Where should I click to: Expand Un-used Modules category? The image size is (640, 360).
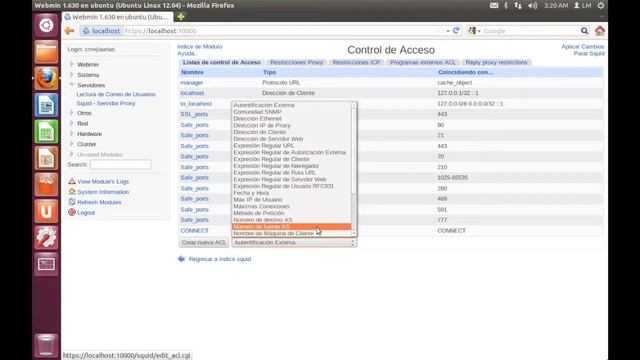[x=72, y=154]
